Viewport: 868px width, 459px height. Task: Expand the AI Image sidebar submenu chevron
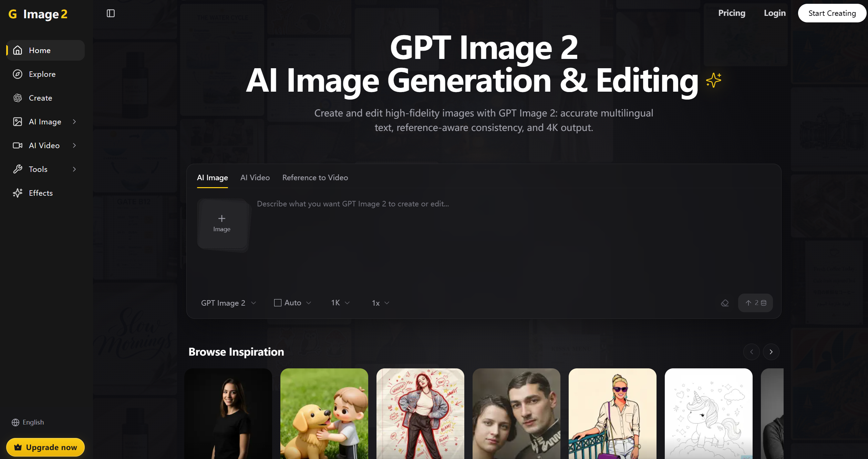74,122
